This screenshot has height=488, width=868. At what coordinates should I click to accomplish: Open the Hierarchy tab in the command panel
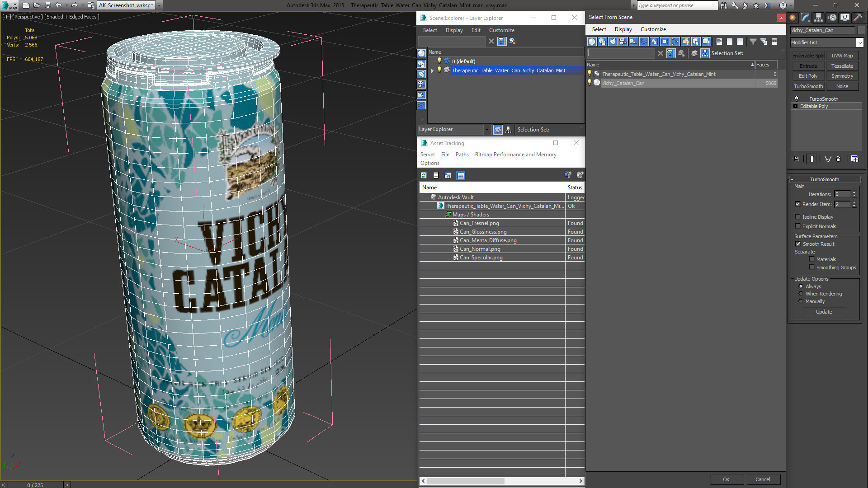(819, 18)
